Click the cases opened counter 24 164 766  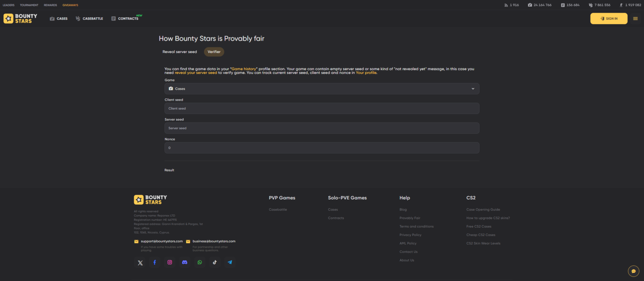pos(540,5)
